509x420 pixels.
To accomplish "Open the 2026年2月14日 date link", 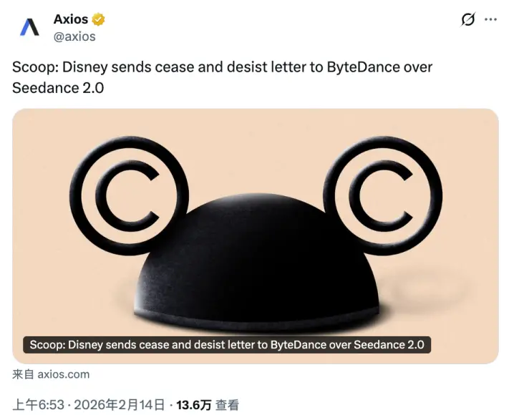I will [x=120, y=405].
